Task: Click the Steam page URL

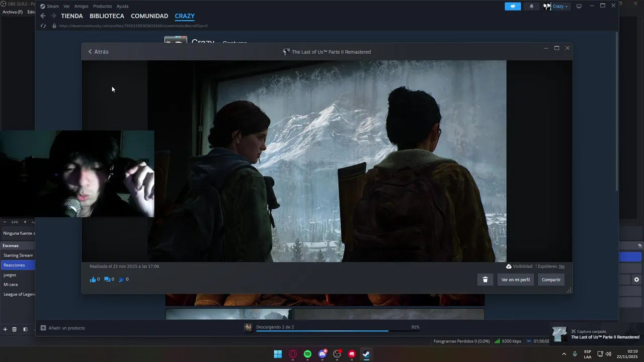Action: 133,26
